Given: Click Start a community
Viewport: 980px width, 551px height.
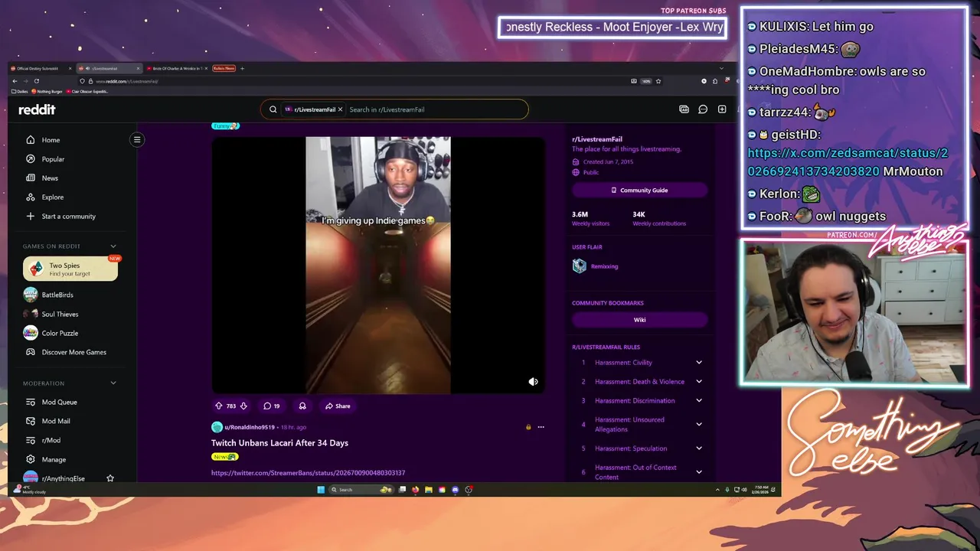Looking at the screenshot, I should [68, 217].
